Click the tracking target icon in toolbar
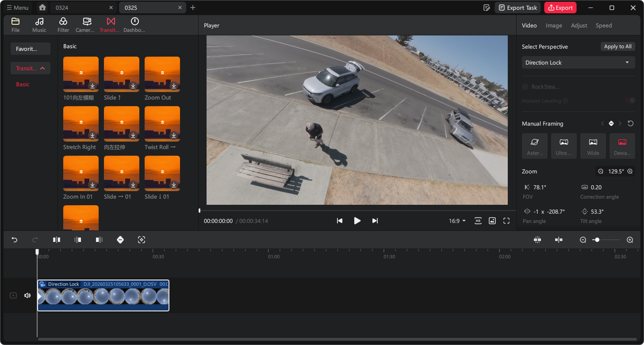Image resolution: width=644 pixels, height=345 pixels. [142, 240]
